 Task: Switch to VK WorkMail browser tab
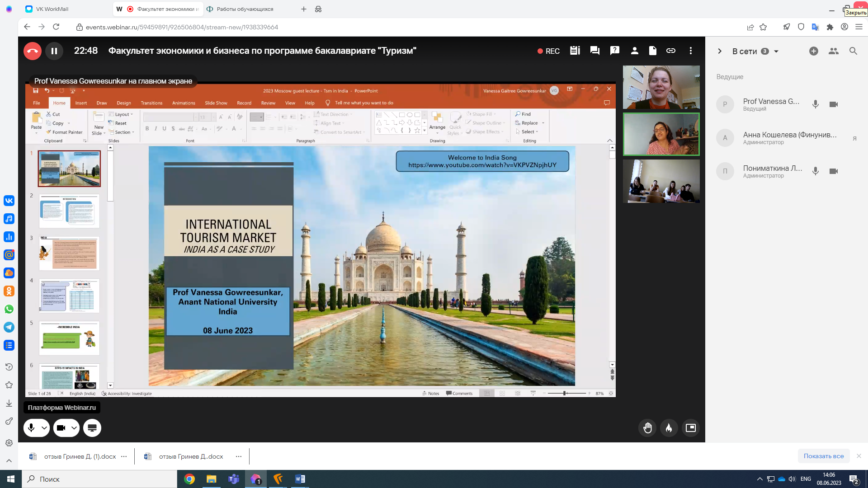point(52,9)
